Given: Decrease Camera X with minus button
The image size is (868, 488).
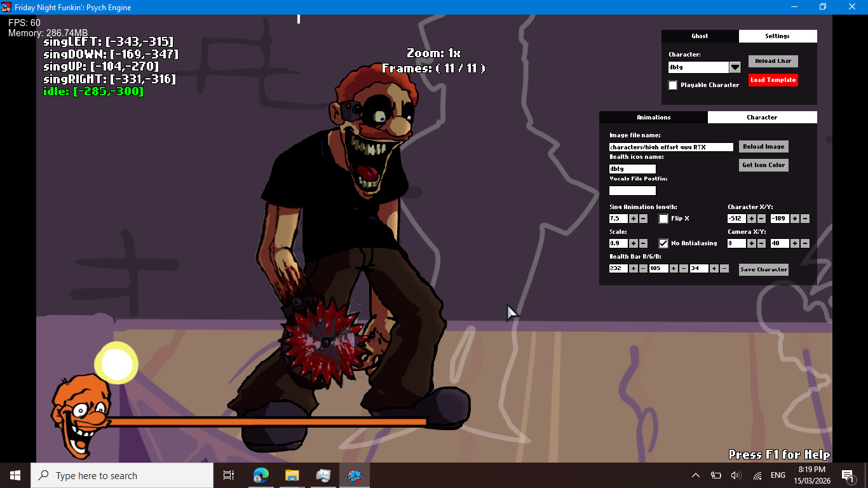Looking at the screenshot, I should coord(761,243).
